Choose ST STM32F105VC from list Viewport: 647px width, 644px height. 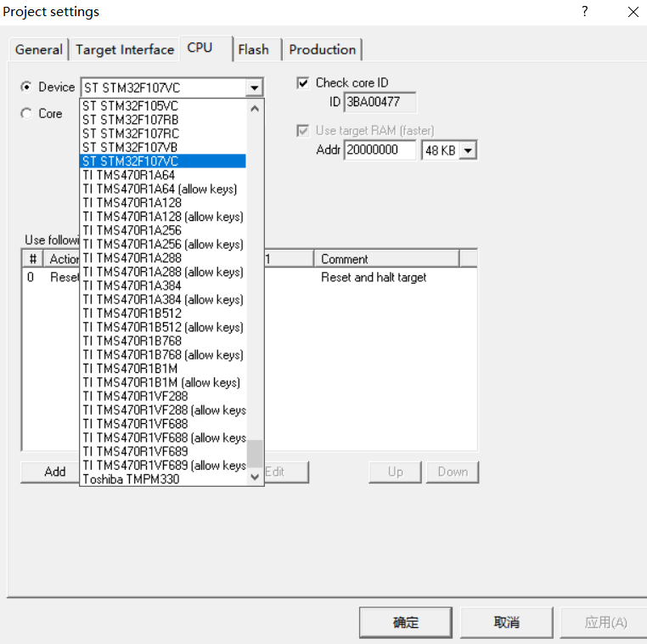[x=163, y=105]
